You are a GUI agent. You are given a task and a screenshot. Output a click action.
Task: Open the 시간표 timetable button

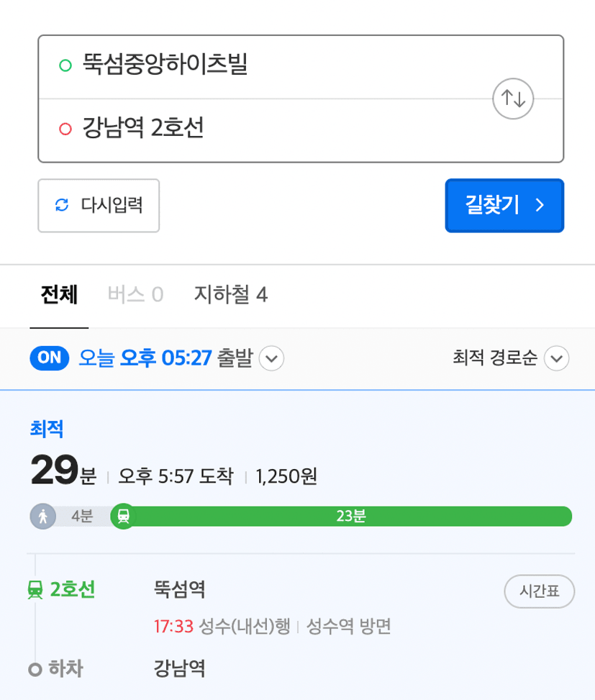pos(539,591)
